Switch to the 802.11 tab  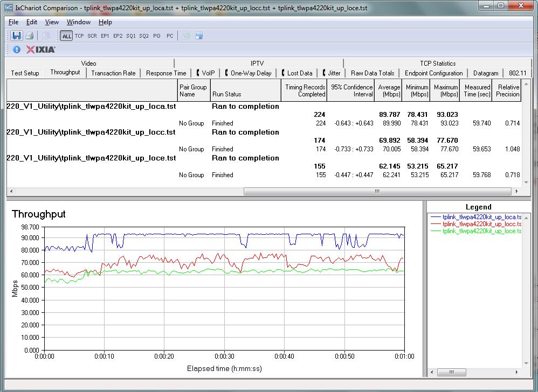[x=518, y=73]
